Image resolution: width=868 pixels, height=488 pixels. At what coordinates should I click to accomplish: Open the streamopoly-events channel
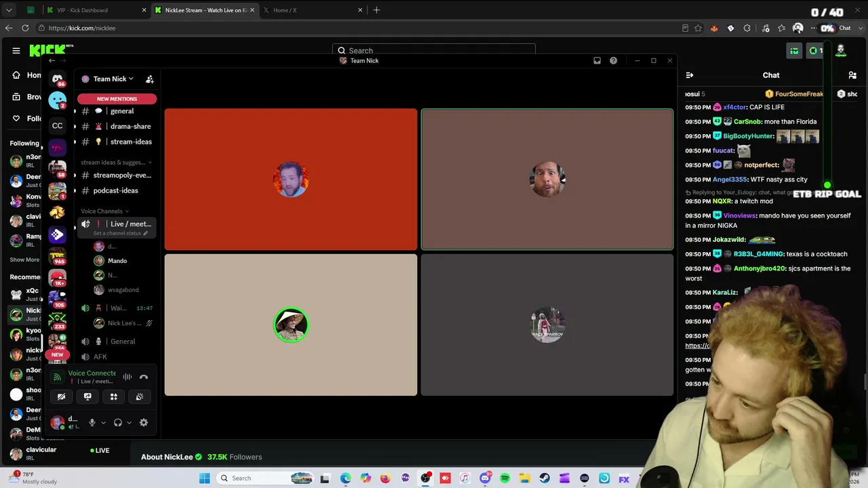click(117, 175)
